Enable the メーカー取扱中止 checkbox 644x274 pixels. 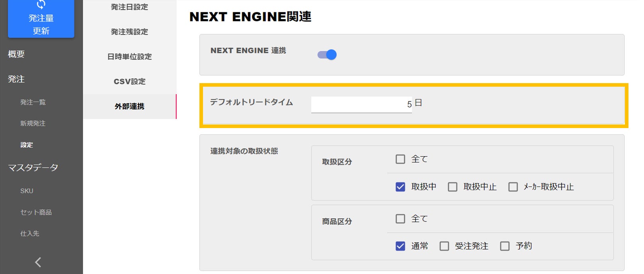coord(513,187)
